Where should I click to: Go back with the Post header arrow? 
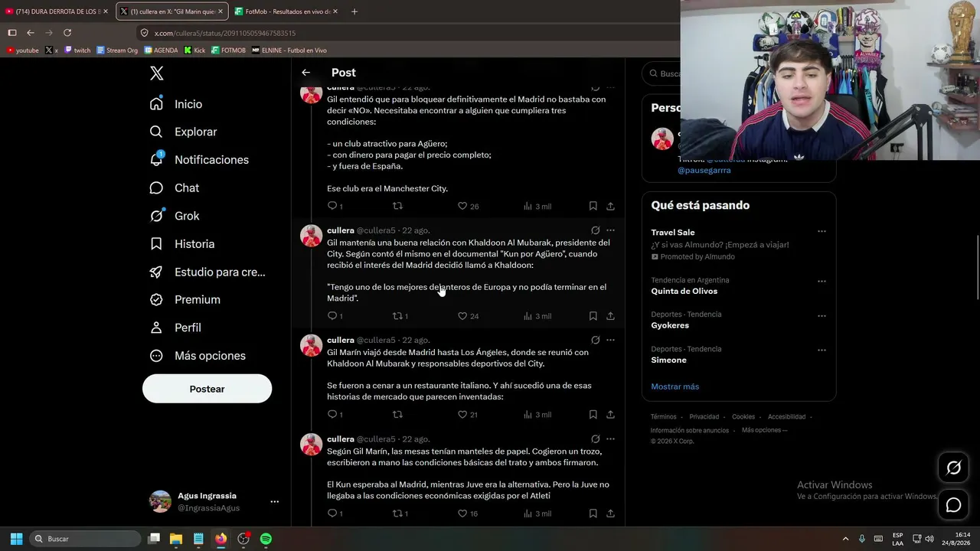pyautogui.click(x=305, y=73)
